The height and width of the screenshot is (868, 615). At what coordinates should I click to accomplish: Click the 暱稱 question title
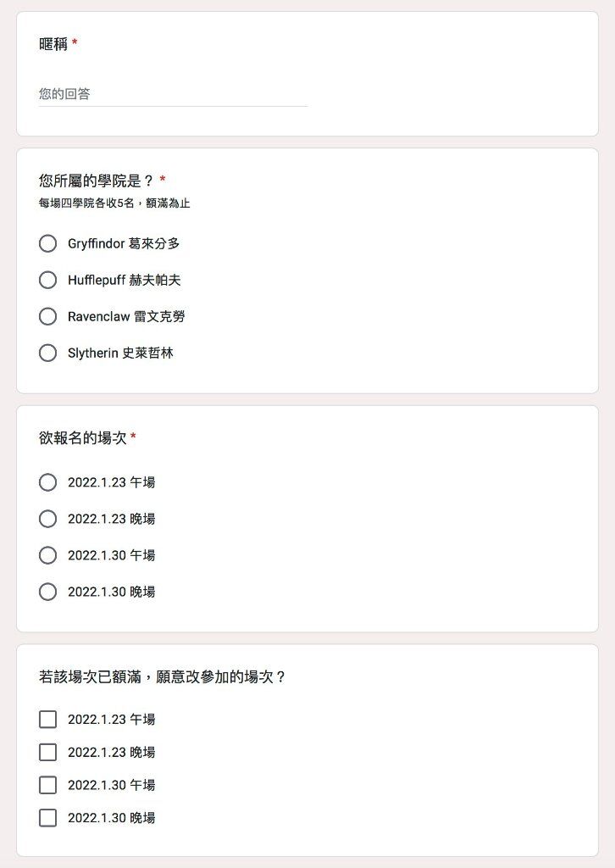(53, 44)
